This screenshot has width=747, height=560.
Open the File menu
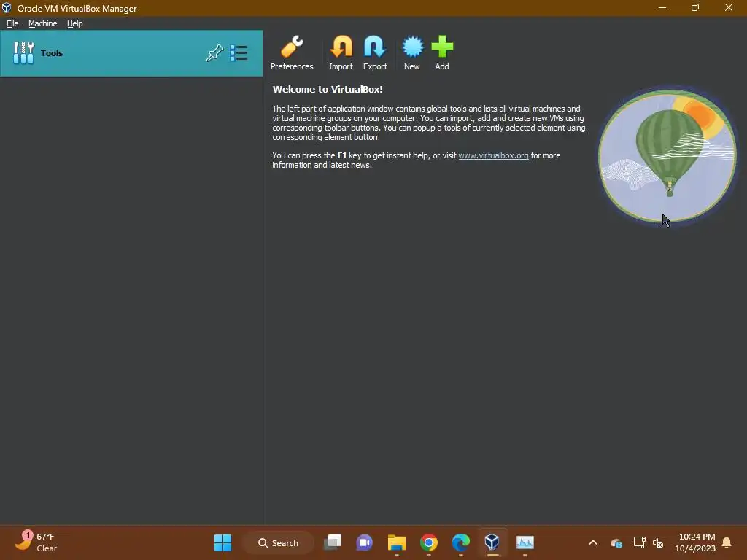[x=12, y=23]
